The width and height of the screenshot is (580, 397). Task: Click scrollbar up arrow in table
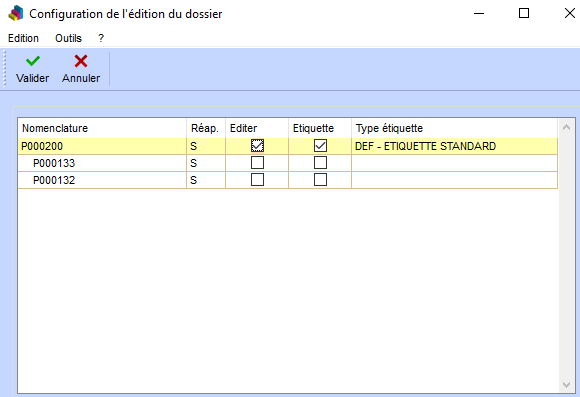point(566,128)
